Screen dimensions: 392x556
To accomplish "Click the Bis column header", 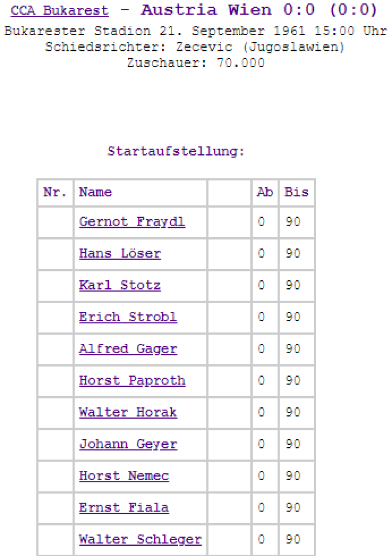I will (x=296, y=192).
